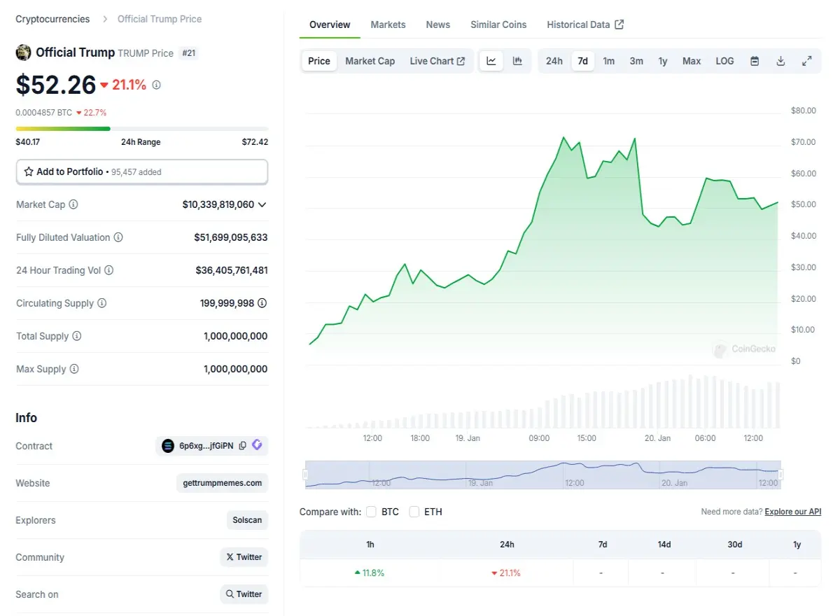
Task: Click the 0.0004857 BTC value
Action: click(43, 112)
